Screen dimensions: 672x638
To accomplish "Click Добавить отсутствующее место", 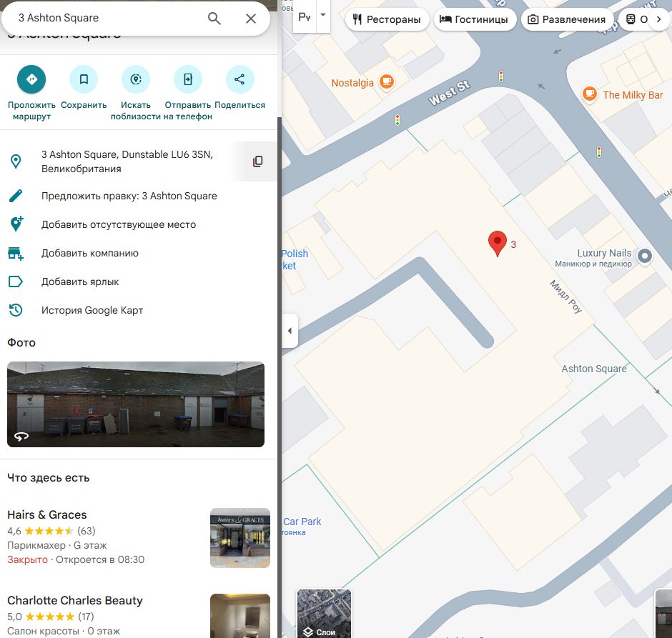I will (118, 224).
